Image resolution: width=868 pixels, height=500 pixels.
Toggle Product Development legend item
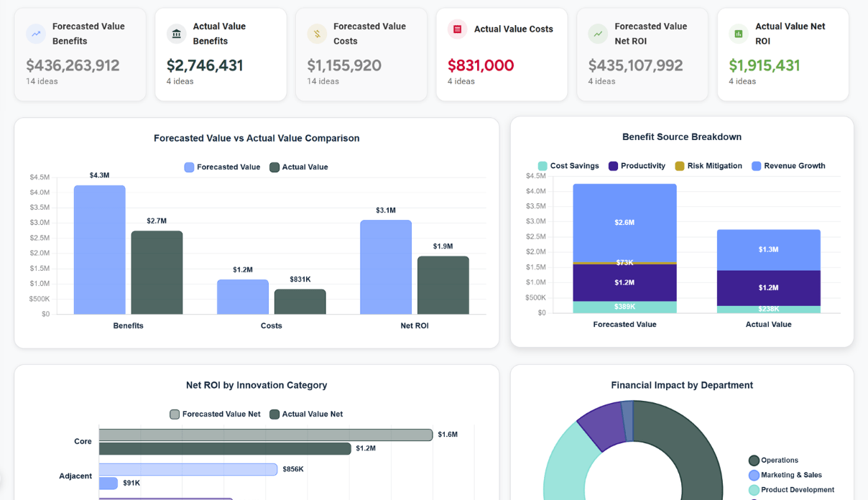(x=792, y=490)
